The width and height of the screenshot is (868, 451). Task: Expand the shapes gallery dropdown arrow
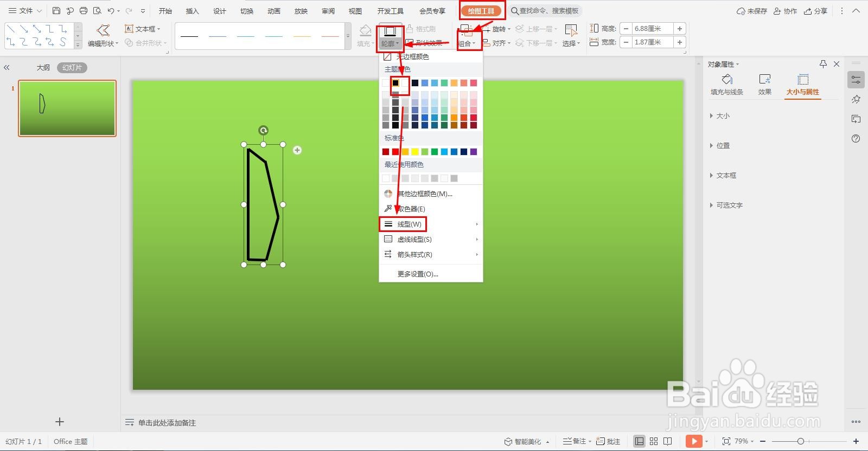click(x=78, y=44)
